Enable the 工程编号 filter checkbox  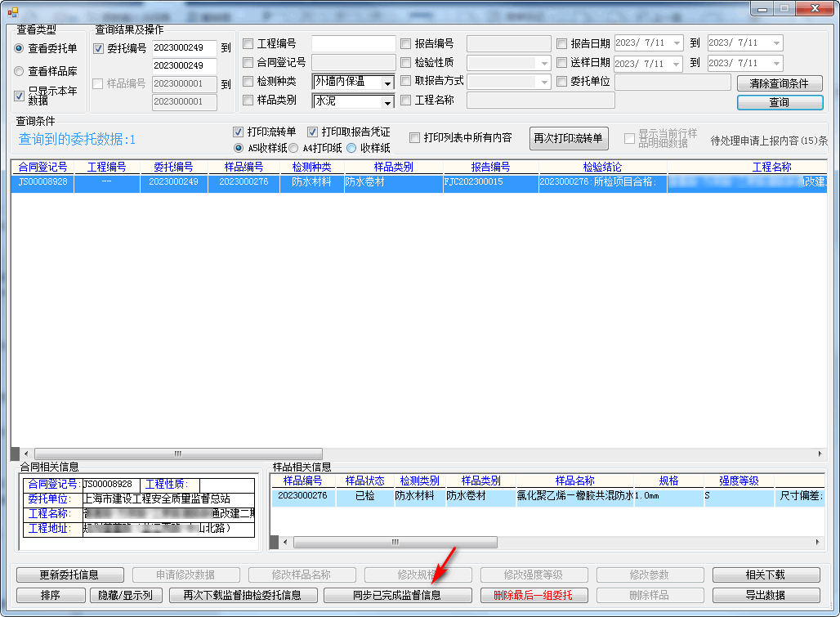click(x=248, y=44)
